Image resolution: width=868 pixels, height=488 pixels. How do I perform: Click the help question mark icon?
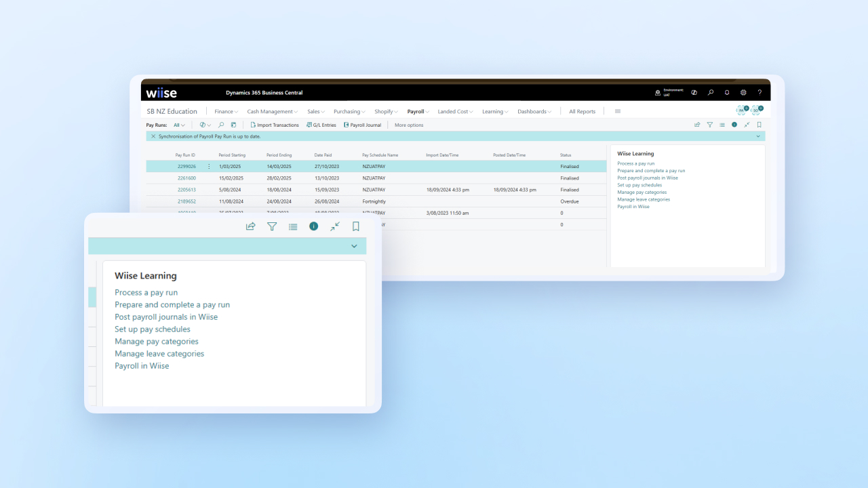(759, 93)
